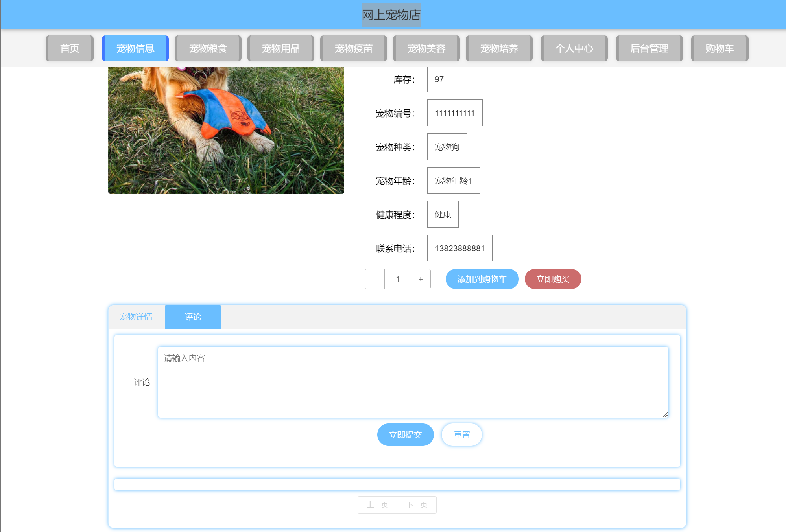Go to 后台管理 admin page

(x=649, y=48)
